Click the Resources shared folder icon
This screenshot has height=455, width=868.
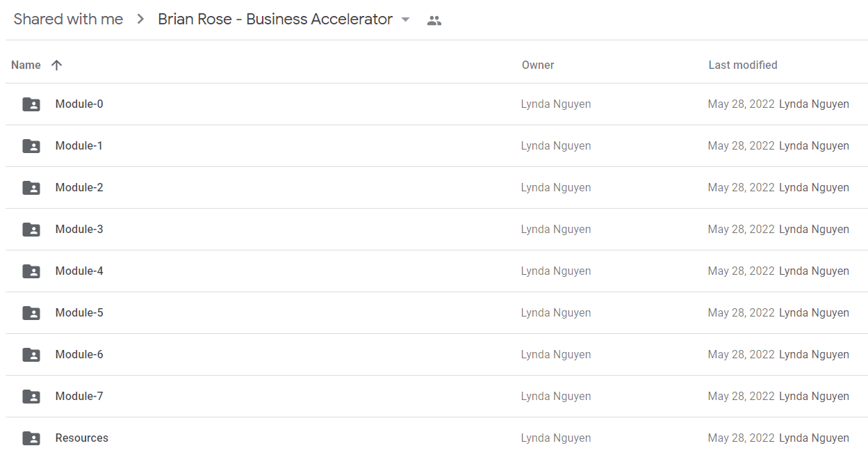[31, 438]
